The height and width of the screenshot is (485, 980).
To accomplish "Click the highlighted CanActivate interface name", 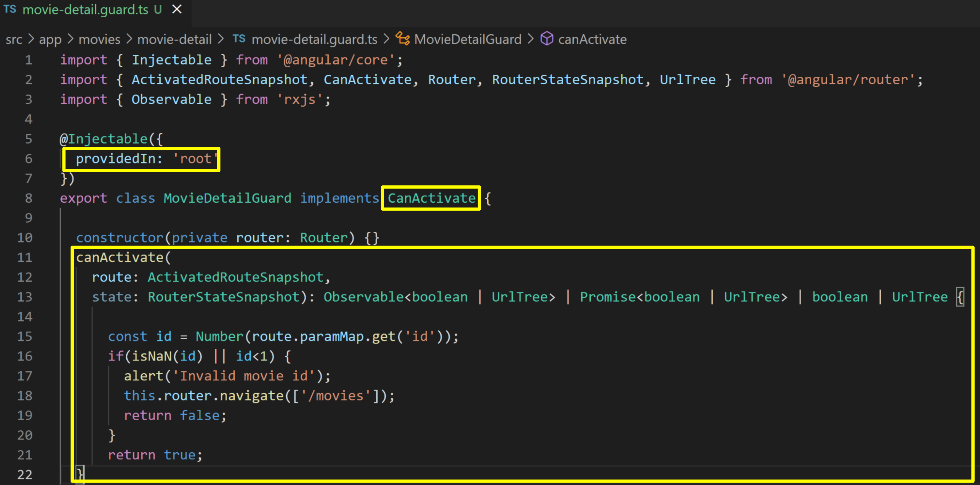I will [431, 198].
